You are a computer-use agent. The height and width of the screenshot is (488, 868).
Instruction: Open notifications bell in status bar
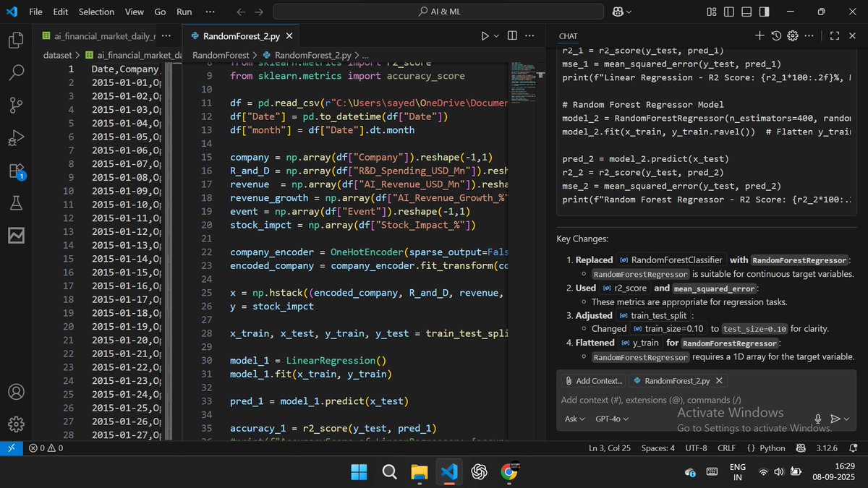click(x=854, y=448)
